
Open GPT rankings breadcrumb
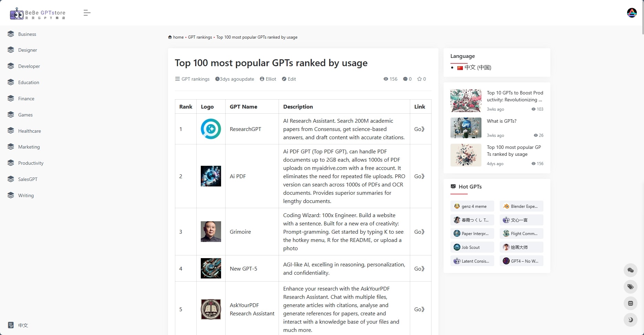[200, 37]
